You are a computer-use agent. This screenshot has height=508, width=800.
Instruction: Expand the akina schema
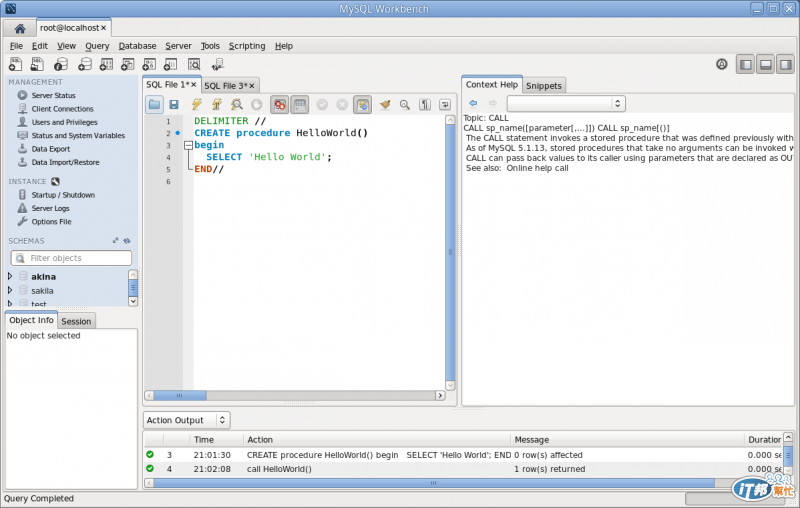10,276
